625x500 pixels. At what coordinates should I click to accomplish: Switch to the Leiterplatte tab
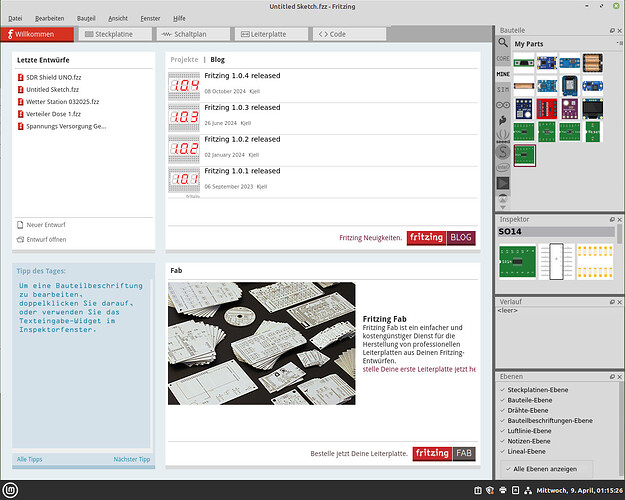(271, 34)
